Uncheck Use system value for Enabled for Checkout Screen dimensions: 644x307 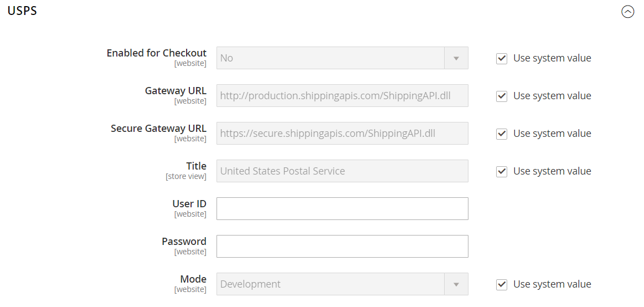point(502,58)
